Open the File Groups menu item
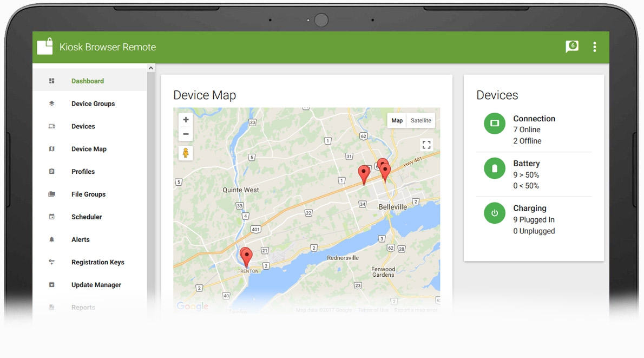The image size is (644, 358). (x=89, y=194)
